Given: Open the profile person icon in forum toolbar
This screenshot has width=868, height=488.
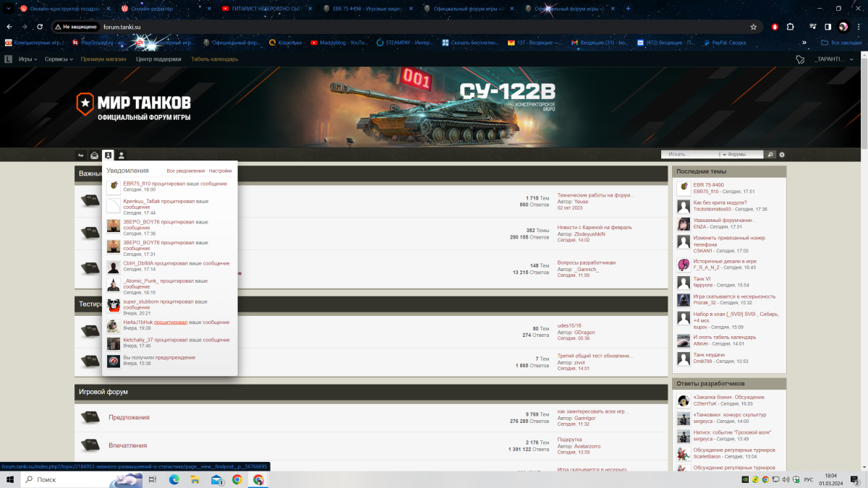Looking at the screenshot, I should tap(122, 155).
